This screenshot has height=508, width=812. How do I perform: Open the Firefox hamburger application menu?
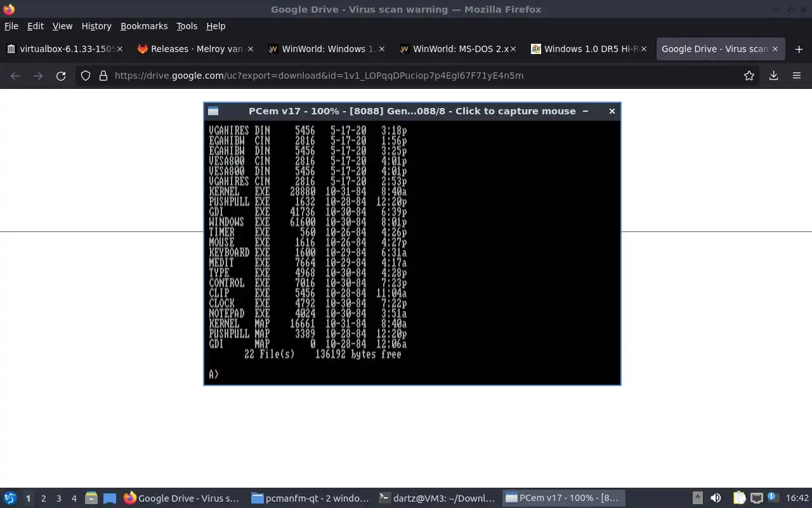coord(797,76)
